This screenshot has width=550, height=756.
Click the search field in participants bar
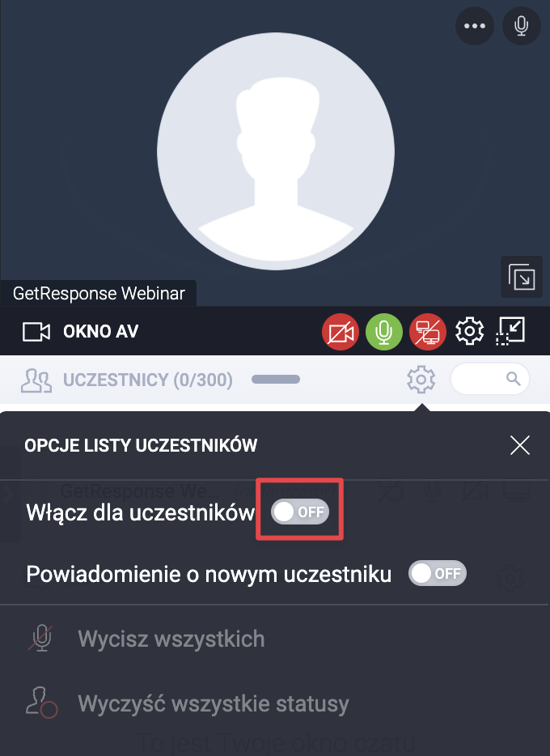(490, 379)
